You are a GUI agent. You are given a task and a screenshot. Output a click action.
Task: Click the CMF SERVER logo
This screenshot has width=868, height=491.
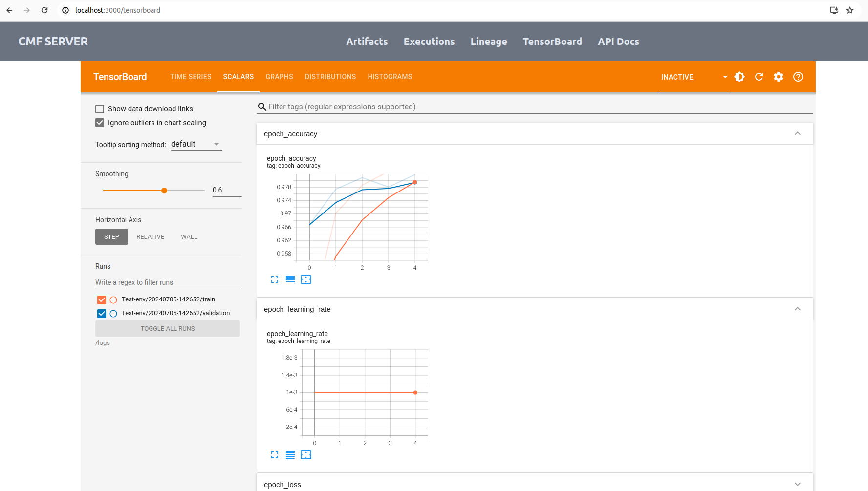click(53, 42)
